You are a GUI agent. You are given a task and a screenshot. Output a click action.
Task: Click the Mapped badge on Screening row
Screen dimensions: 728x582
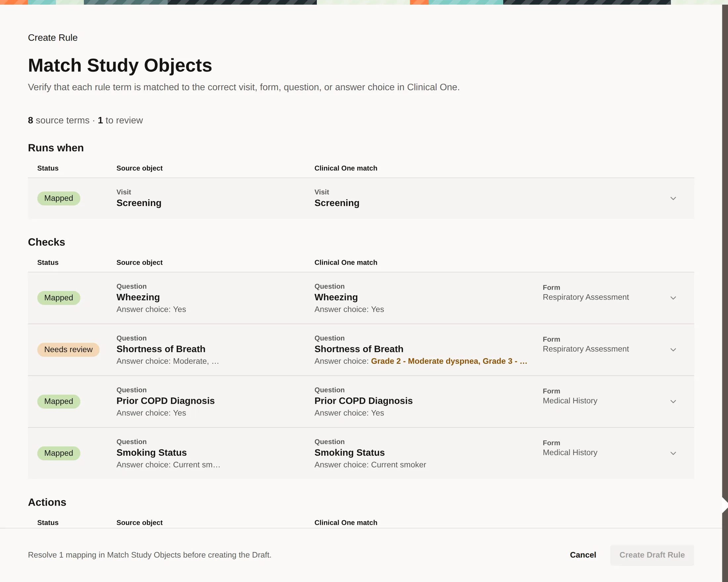click(59, 198)
